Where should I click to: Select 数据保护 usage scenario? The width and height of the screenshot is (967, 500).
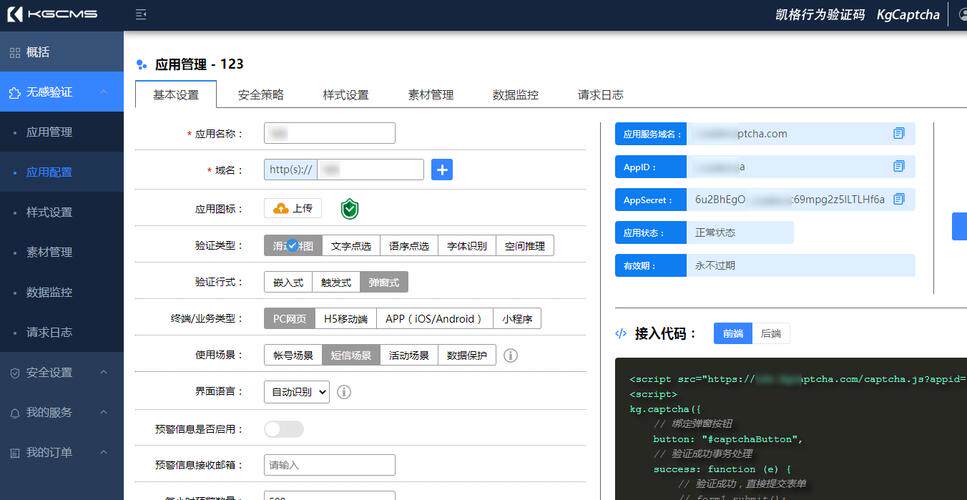467,355
